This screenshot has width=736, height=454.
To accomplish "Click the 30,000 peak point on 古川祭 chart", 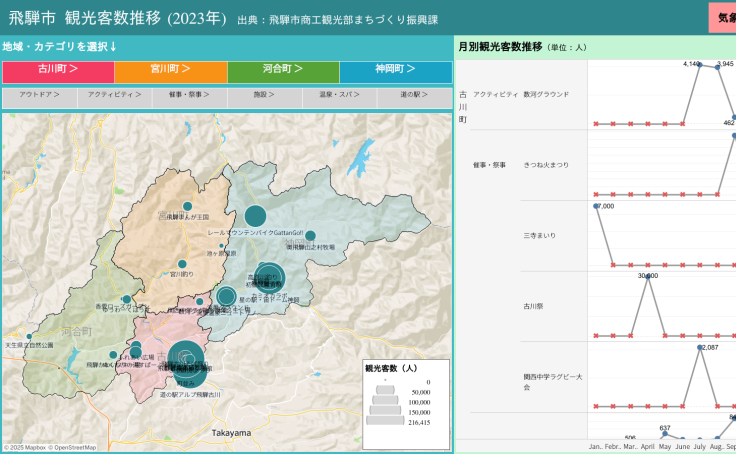I will coord(648,278).
